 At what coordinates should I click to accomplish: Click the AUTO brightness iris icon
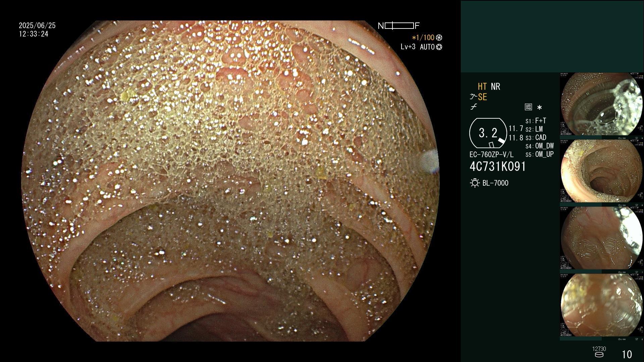point(439,47)
